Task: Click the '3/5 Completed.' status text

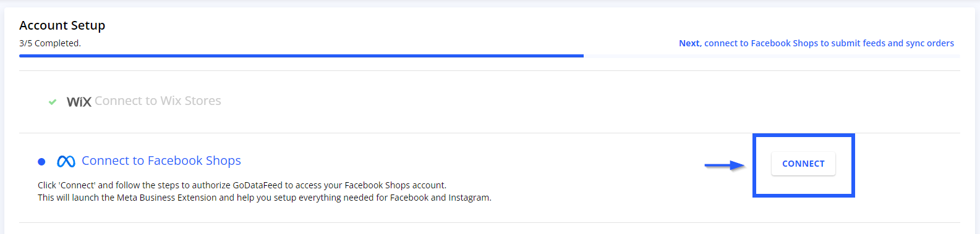Action: 50,43
